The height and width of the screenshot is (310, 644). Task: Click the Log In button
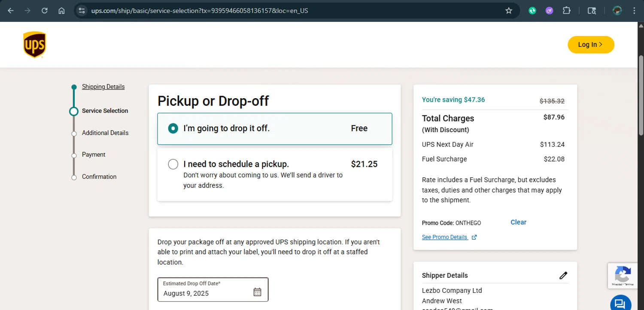coord(591,45)
